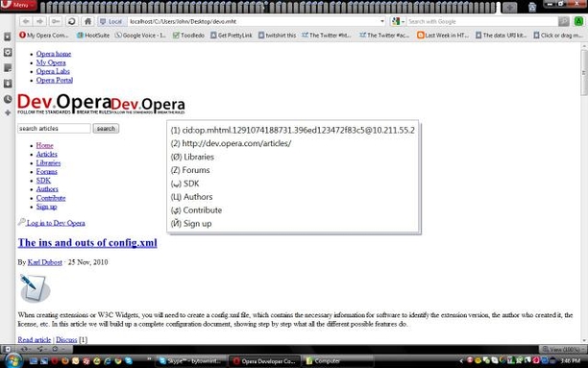Open the Get PrettyLink bookmark
Viewport: 588px width, 368px height.
pos(231,36)
